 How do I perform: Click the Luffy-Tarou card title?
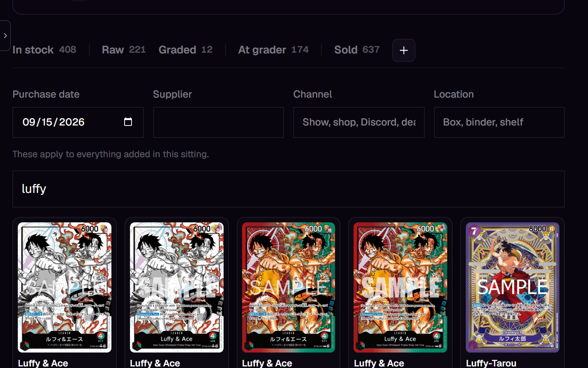coord(491,363)
